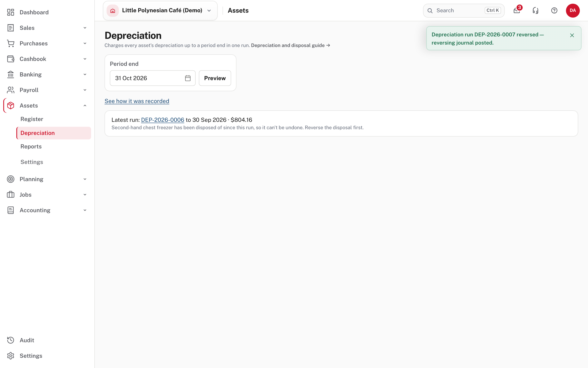
Task: Go to Assets Register submenu
Action: click(32, 119)
